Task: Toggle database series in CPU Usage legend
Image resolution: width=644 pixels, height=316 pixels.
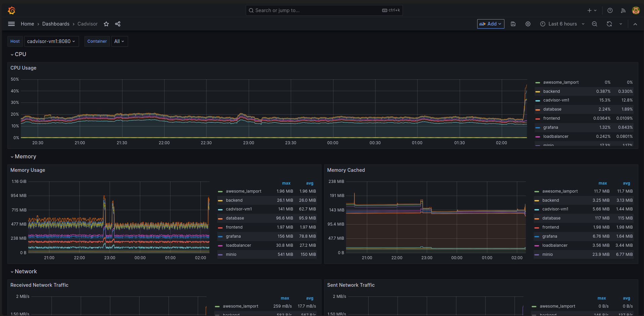Action: click(x=552, y=109)
